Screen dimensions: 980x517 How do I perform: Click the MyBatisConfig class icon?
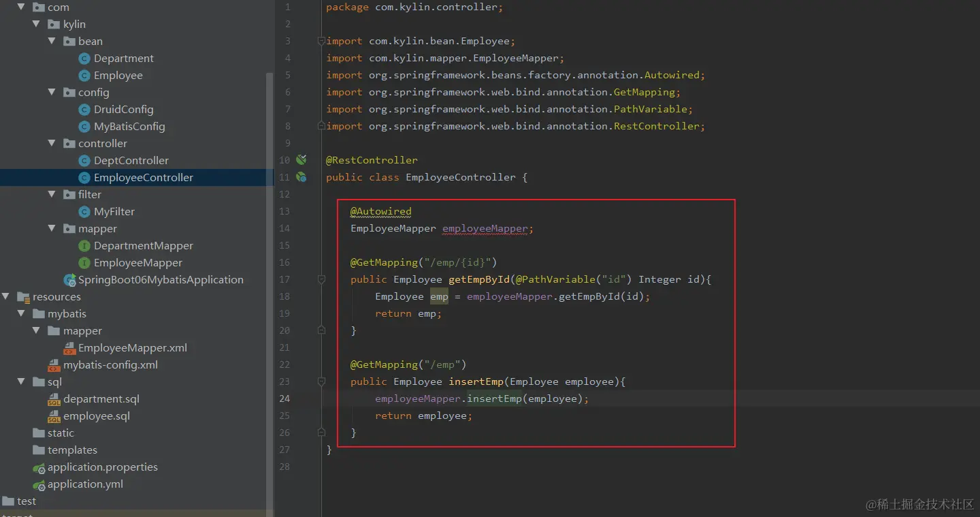84,127
